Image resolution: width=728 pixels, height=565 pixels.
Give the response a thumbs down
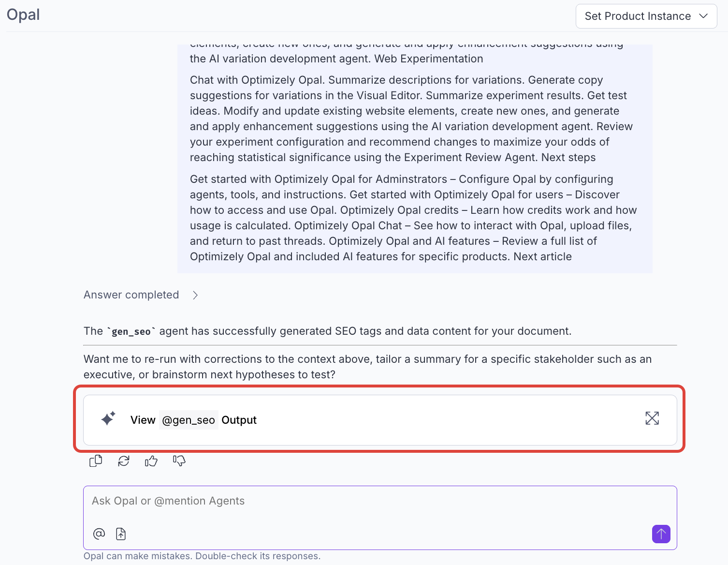(x=179, y=461)
